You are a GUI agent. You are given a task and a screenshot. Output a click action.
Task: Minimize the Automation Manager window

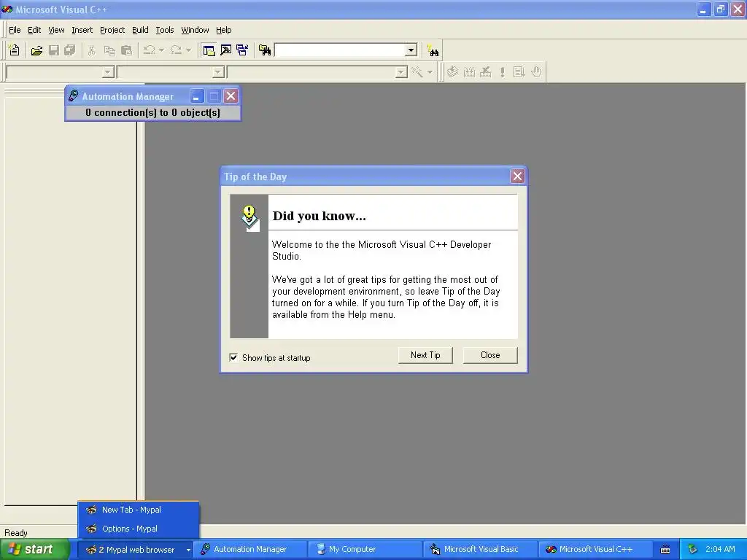tap(196, 96)
